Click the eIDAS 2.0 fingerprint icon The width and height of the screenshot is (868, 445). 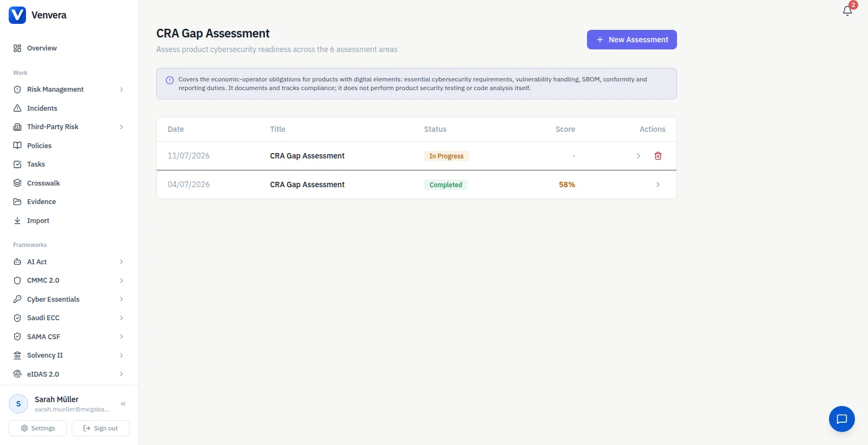tap(17, 374)
